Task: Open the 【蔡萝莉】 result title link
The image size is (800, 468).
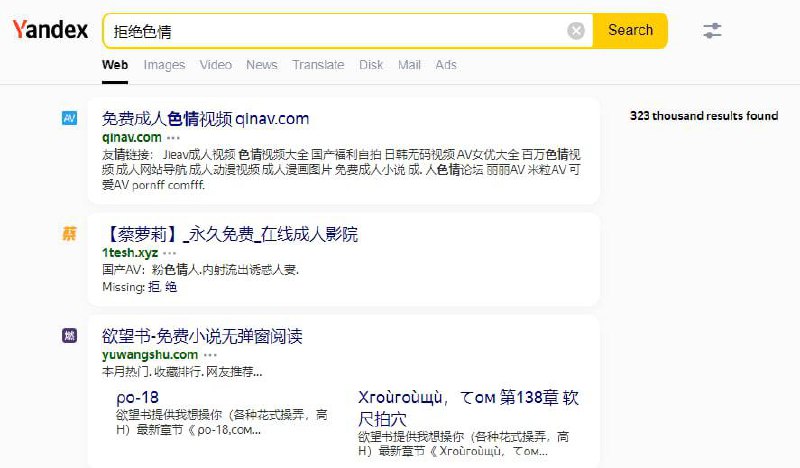Action: [x=230, y=234]
